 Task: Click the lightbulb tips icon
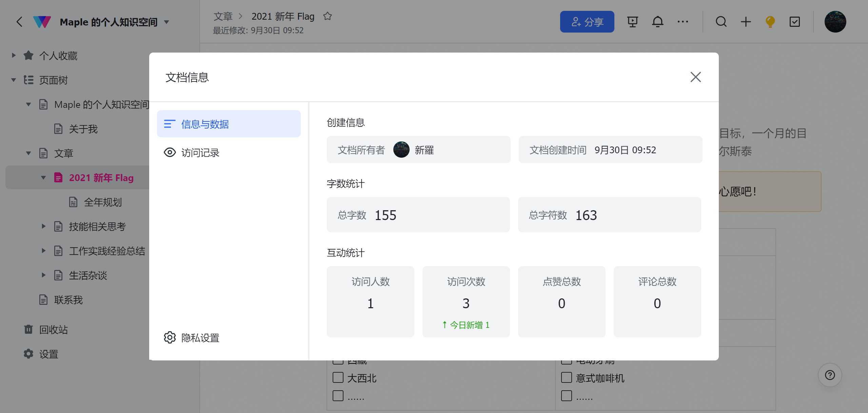770,21
